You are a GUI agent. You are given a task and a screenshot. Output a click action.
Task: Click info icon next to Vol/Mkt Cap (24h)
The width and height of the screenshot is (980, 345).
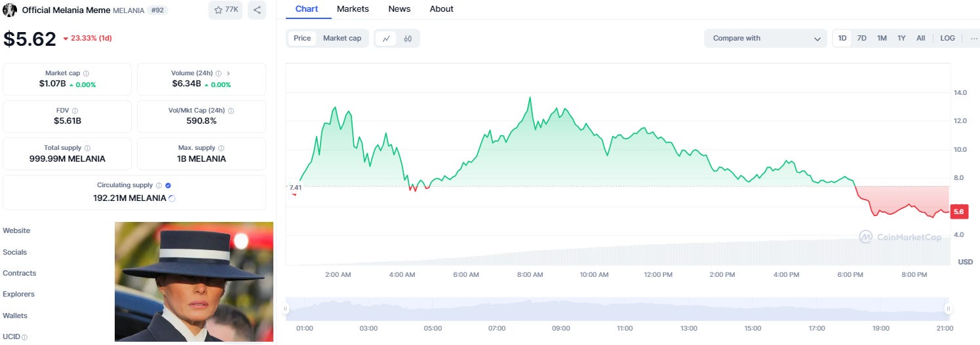(231, 111)
